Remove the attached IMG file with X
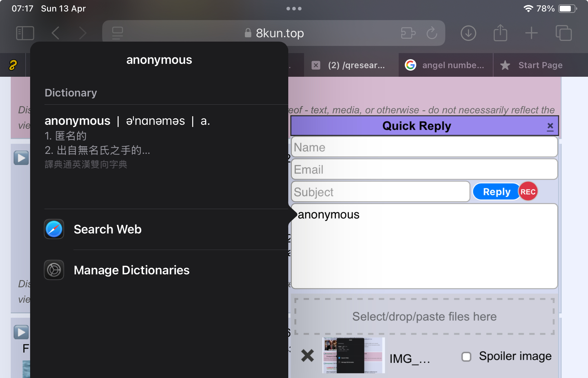The width and height of the screenshot is (588, 378). pos(307,356)
